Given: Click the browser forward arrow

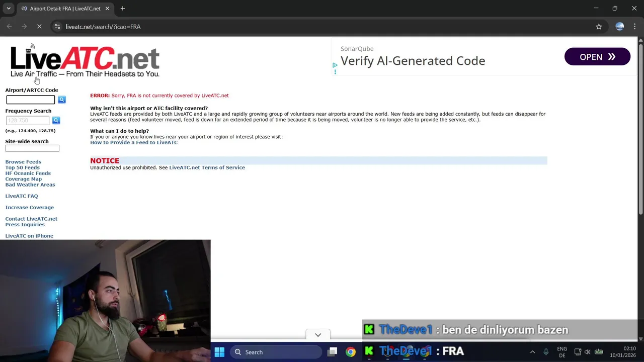Looking at the screenshot, I should [24, 27].
